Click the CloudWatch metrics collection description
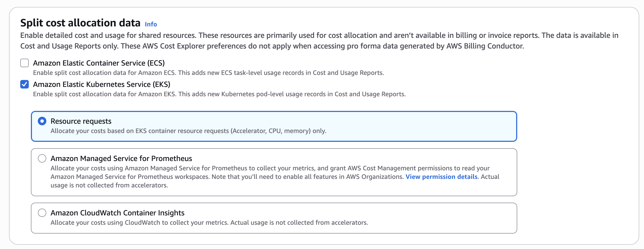 [209, 223]
